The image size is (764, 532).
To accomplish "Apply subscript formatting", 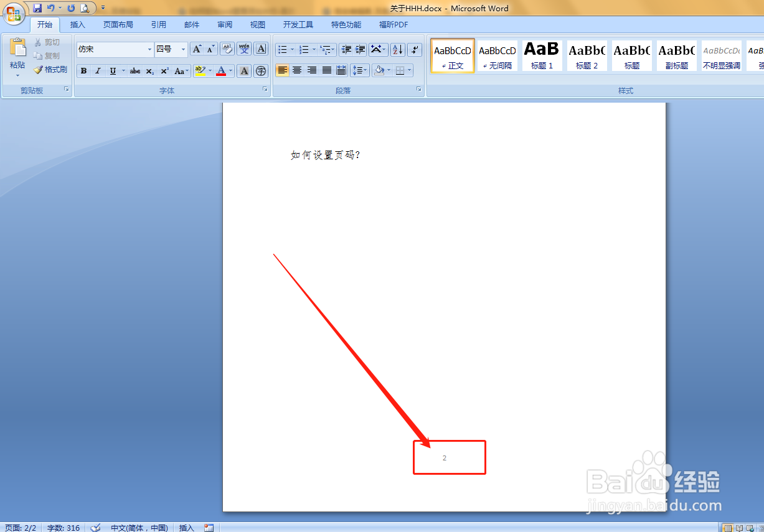I will click(x=150, y=71).
